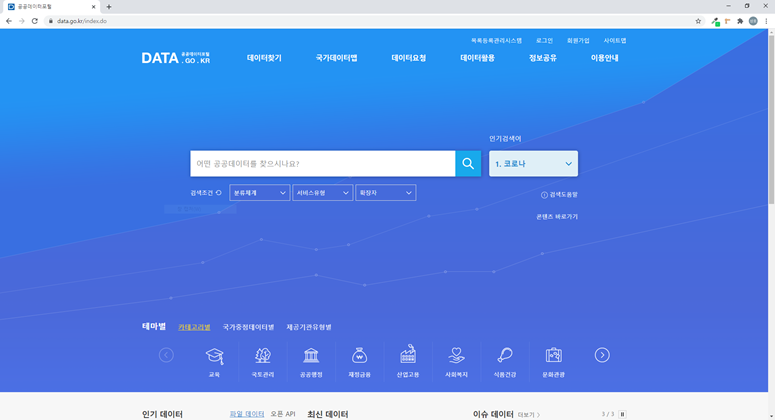This screenshot has height=420, width=775.
Task: Open the 데이터활용 menu
Action: pyautogui.click(x=477, y=58)
